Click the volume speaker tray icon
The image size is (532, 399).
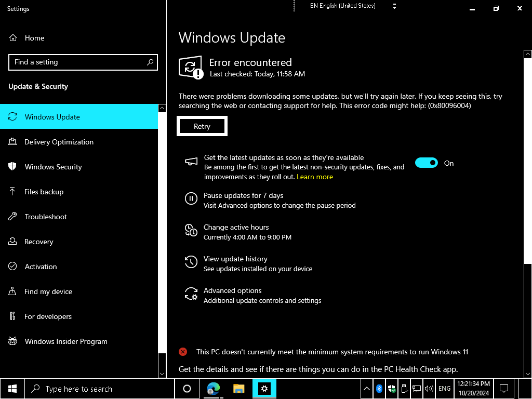point(429,389)
